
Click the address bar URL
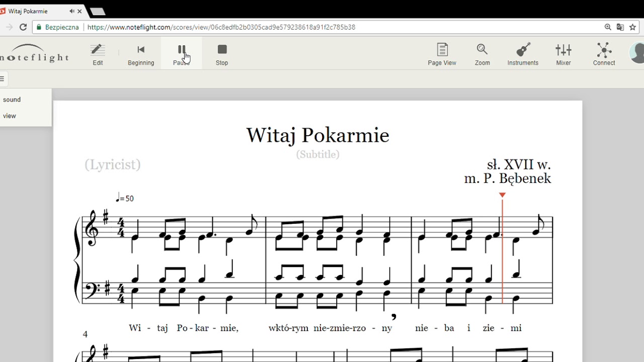tap(221, 27)
